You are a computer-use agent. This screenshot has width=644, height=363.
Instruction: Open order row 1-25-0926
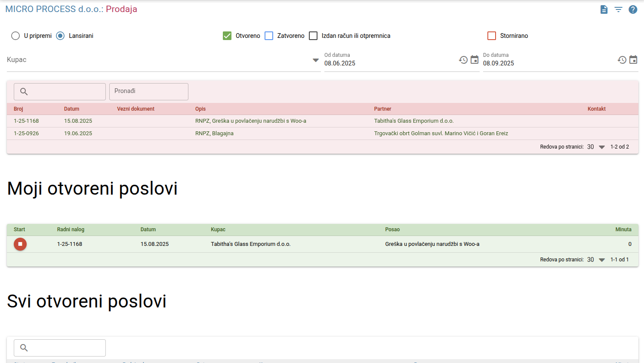point(323,133)
